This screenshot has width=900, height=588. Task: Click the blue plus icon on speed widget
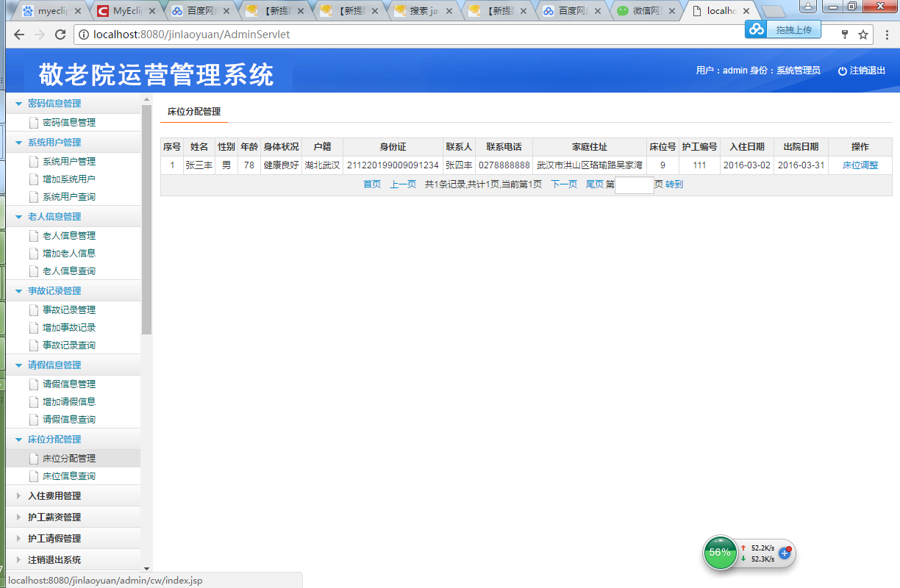point(785,553)
